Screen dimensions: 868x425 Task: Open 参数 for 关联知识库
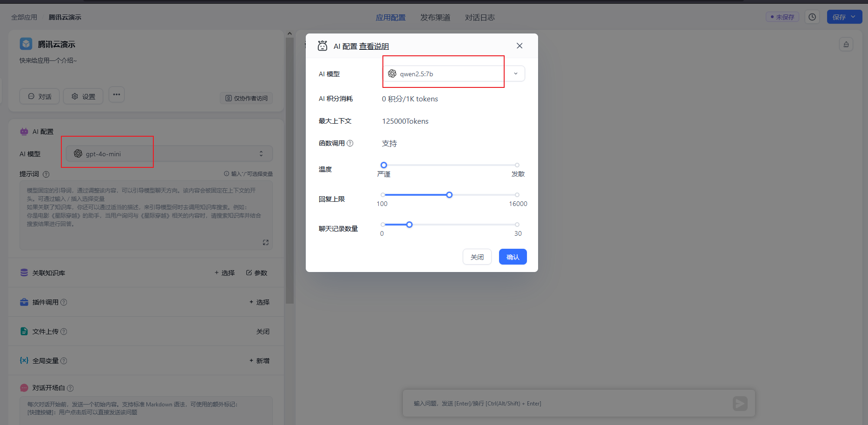(x=257, y=273)
